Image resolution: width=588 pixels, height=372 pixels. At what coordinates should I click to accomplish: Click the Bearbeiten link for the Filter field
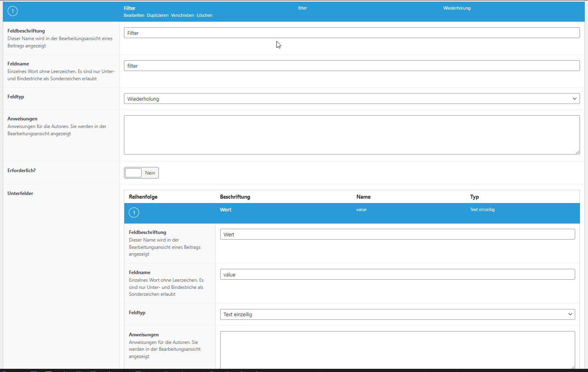pos(134,15)
